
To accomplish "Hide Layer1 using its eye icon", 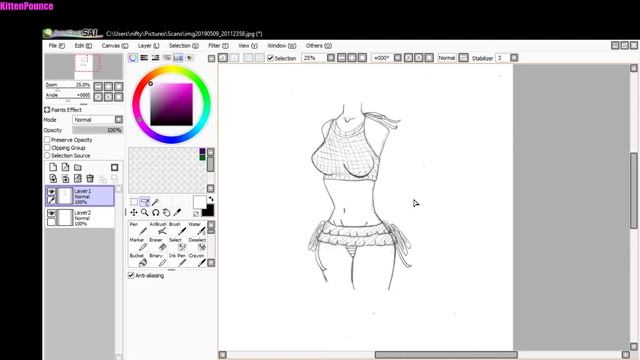I will [x=51, y=191].
